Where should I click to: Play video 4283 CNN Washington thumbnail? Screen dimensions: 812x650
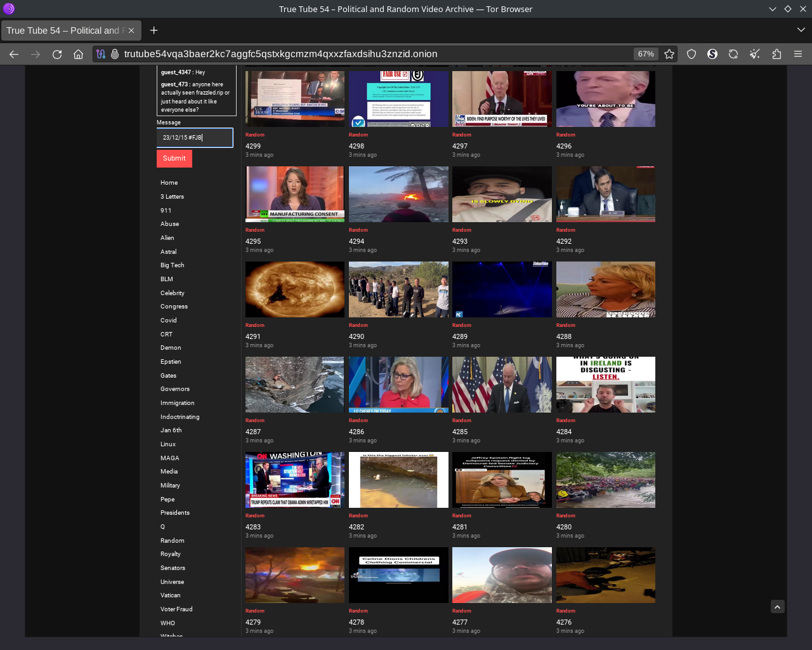click(295, 480)
